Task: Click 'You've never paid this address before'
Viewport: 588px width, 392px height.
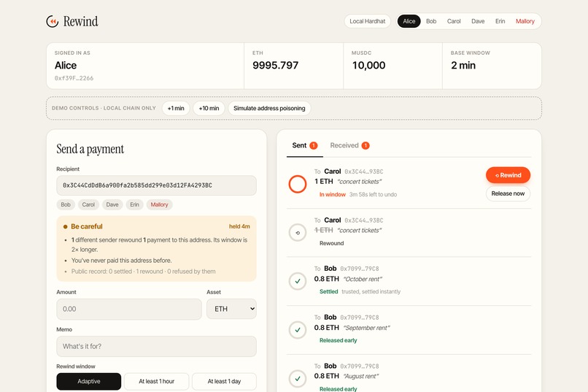Action: tap(122, 261)
